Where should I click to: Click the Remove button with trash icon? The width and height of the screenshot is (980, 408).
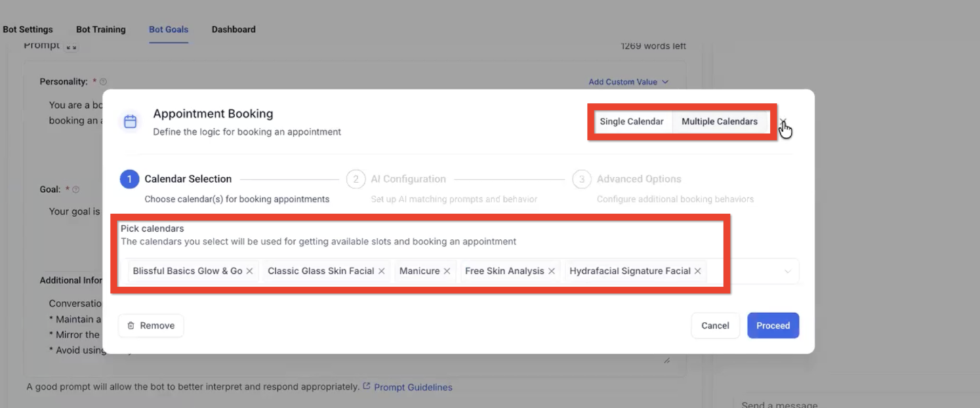150,325
